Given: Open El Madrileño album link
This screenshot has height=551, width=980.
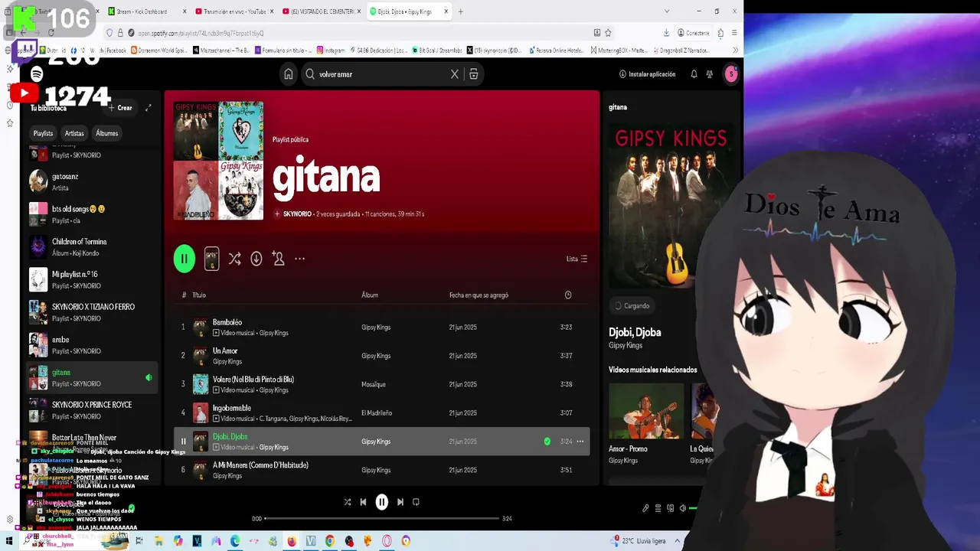Looking at the screenshot, I should [x=377, y=413].
